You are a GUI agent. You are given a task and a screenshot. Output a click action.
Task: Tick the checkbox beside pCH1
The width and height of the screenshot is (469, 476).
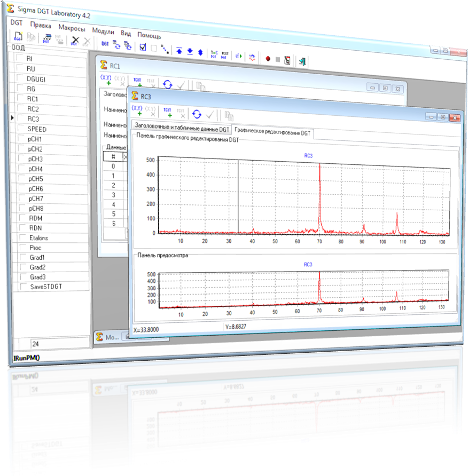[x=21, y=138]
